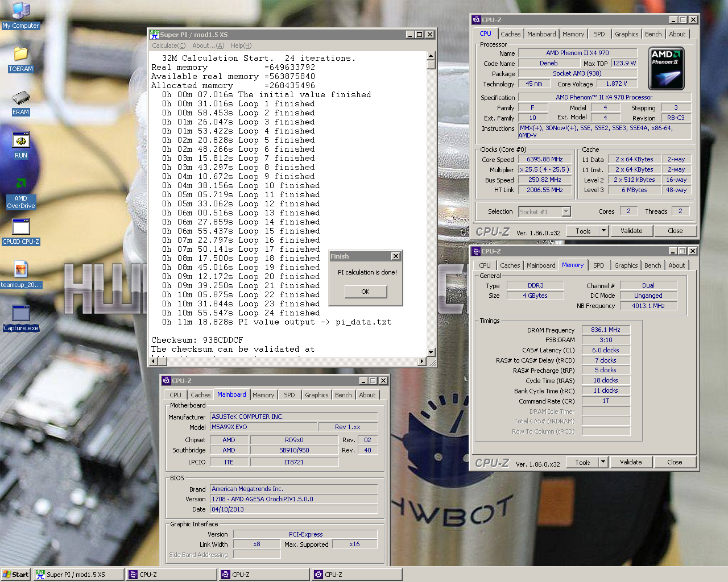Open About tab in top CPU-Z window
The width and height of the screenshot is (728, 582).
point(677,34)
